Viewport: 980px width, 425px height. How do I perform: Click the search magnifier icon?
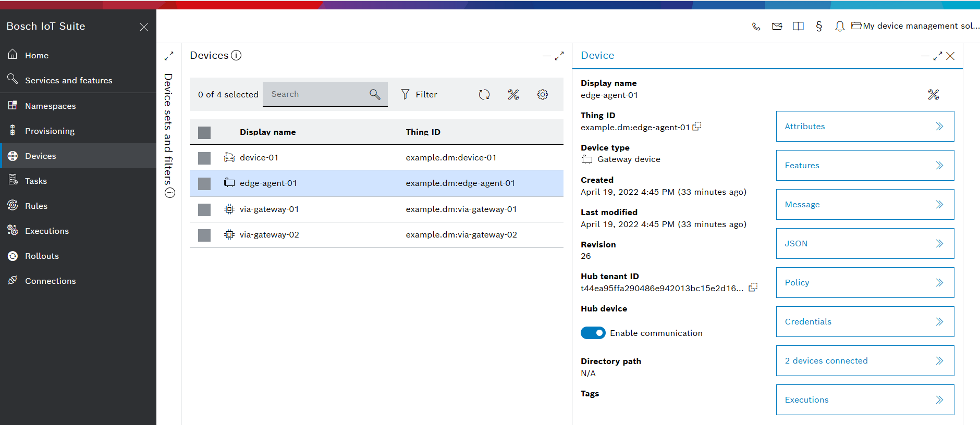pos(375,94)
